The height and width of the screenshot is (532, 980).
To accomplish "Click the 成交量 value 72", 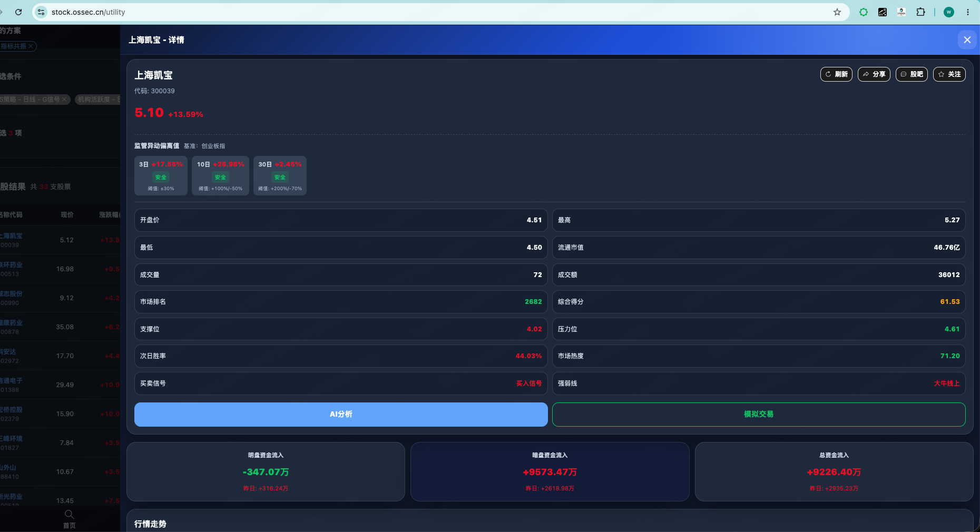I will 537,275.
